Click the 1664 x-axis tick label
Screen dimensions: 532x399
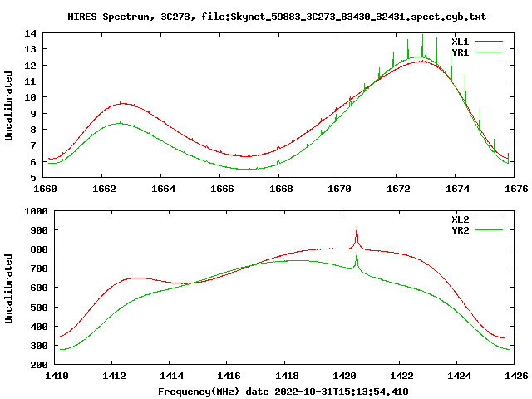coord(163,189)
